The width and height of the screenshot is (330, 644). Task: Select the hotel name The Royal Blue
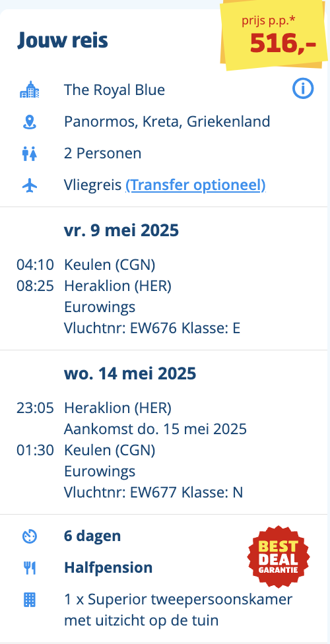click(114, 90)
